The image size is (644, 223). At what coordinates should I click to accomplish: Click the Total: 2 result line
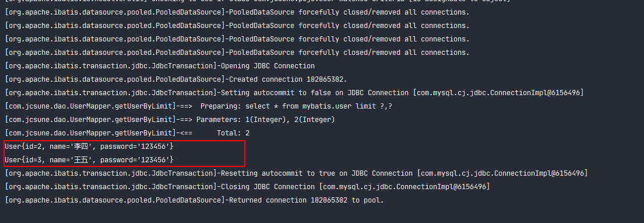127,133
